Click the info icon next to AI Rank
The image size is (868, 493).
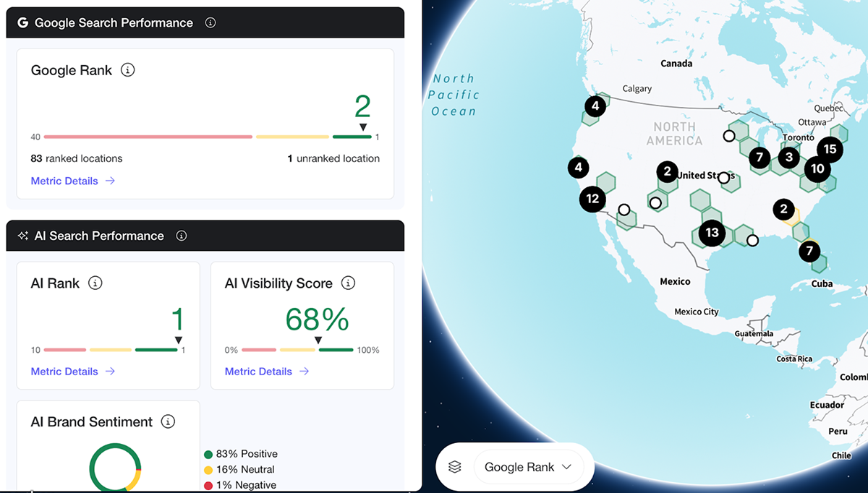[x=95, y=283]
